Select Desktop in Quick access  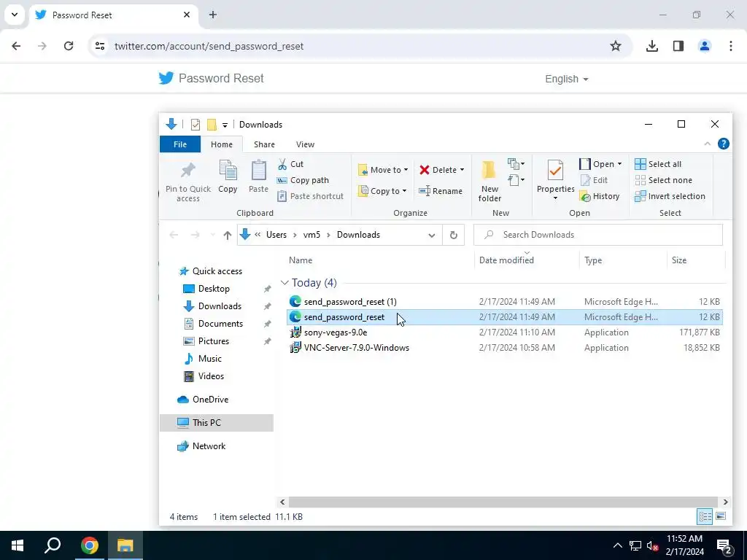(214, 289)
